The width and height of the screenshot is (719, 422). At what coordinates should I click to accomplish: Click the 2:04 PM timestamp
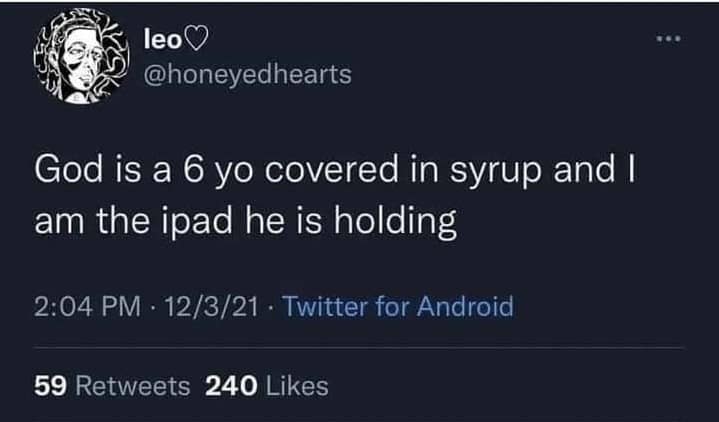pyautogui.click(x=87, y=307)
